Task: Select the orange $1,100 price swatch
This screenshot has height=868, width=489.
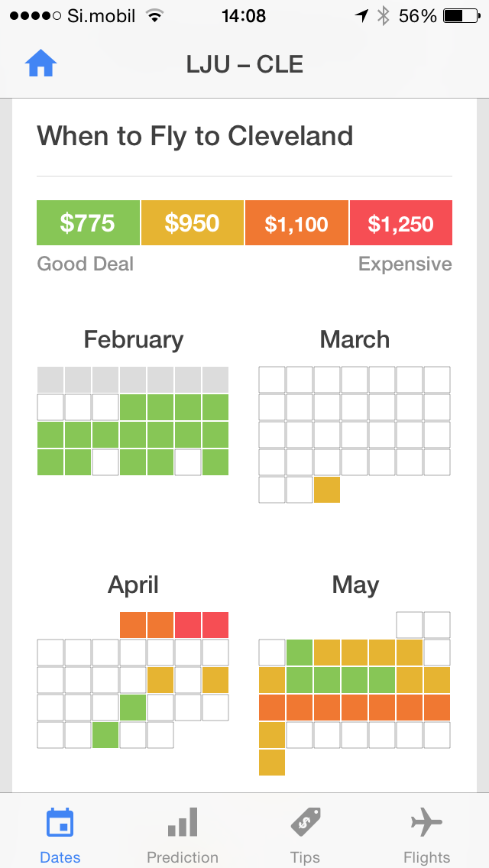Action: coord(296,222)
